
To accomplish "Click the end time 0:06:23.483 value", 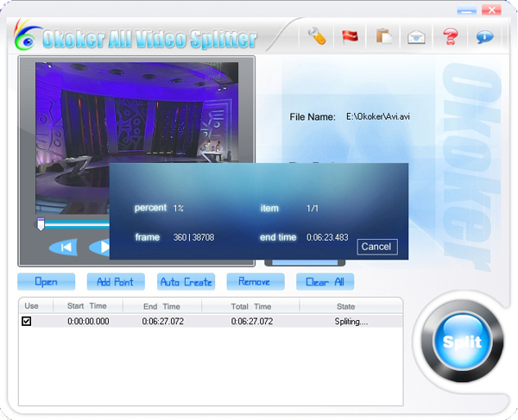I will point(327,237).
